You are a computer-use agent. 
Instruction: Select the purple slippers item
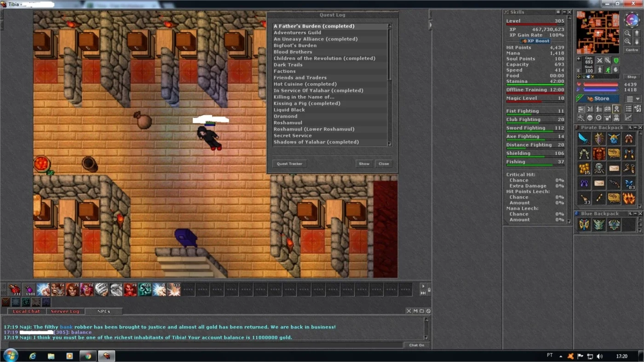pos(585,183)
